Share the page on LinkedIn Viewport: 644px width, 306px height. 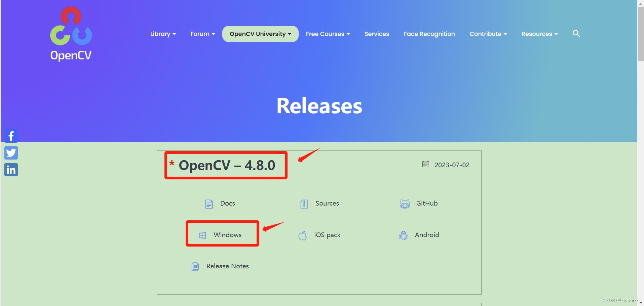tap(11, 170)
